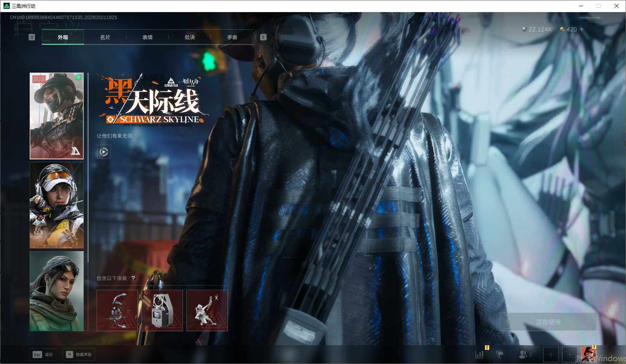The image size is (626, 364).
Task: Click the CN UID text line
Action: [x=64, y=17]
